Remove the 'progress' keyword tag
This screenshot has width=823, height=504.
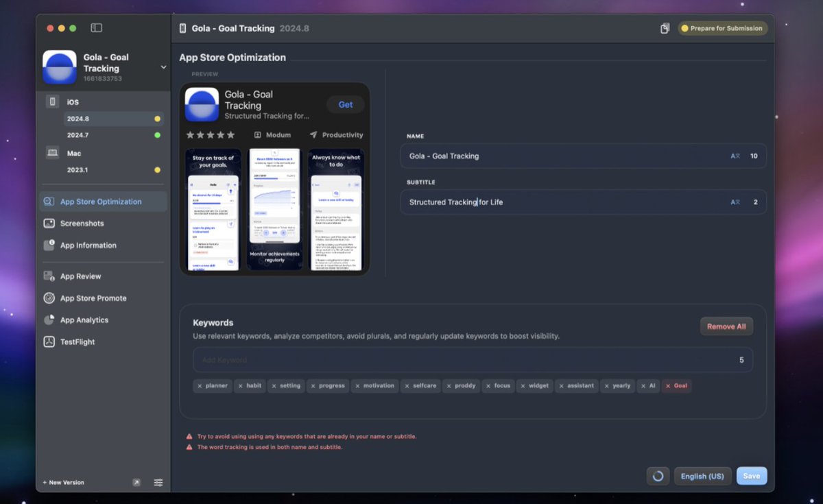click(313, 386)
